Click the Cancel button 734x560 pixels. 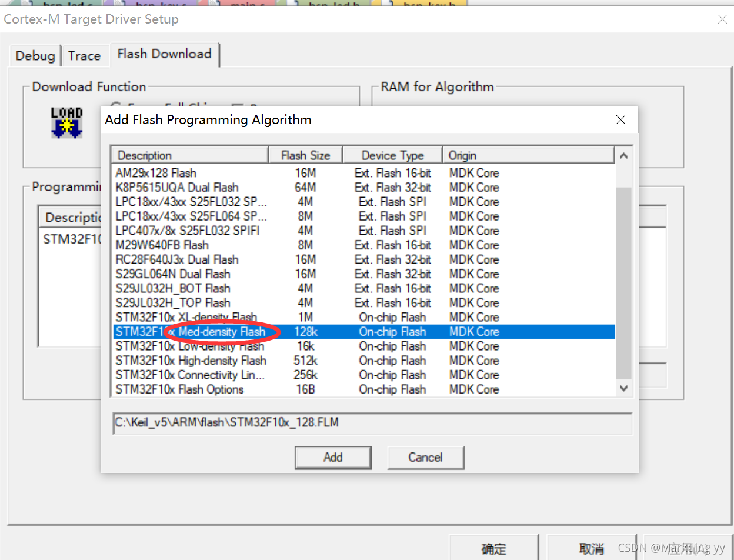coord(425,457)
